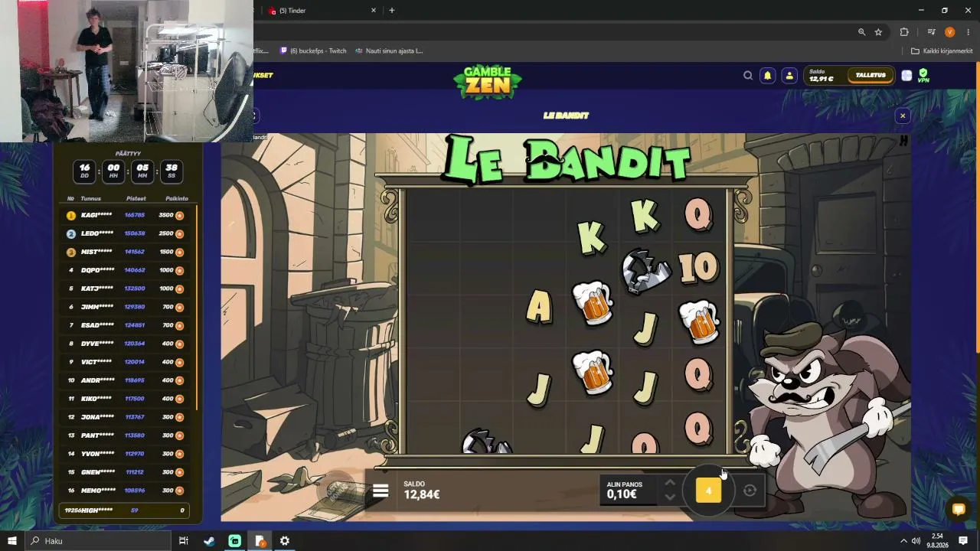
Task: Select leaderboard row JIMM*****
Action: (126, 307)
